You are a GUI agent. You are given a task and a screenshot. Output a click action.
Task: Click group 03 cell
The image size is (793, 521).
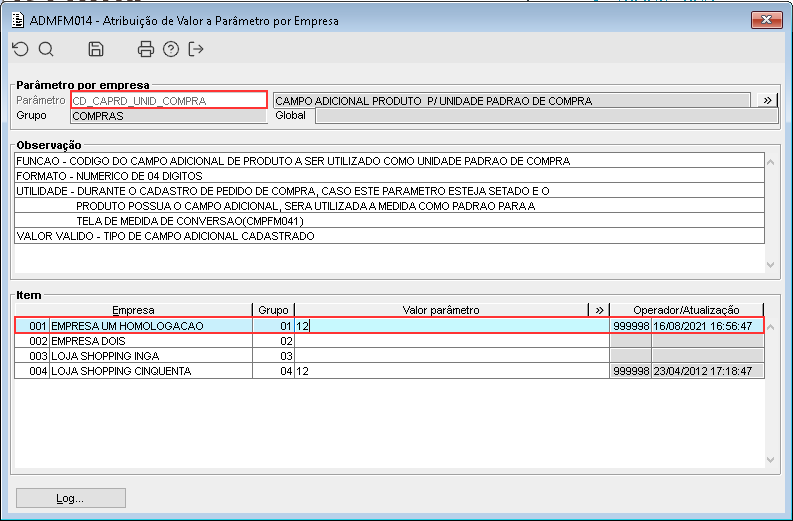click(273, 356)
